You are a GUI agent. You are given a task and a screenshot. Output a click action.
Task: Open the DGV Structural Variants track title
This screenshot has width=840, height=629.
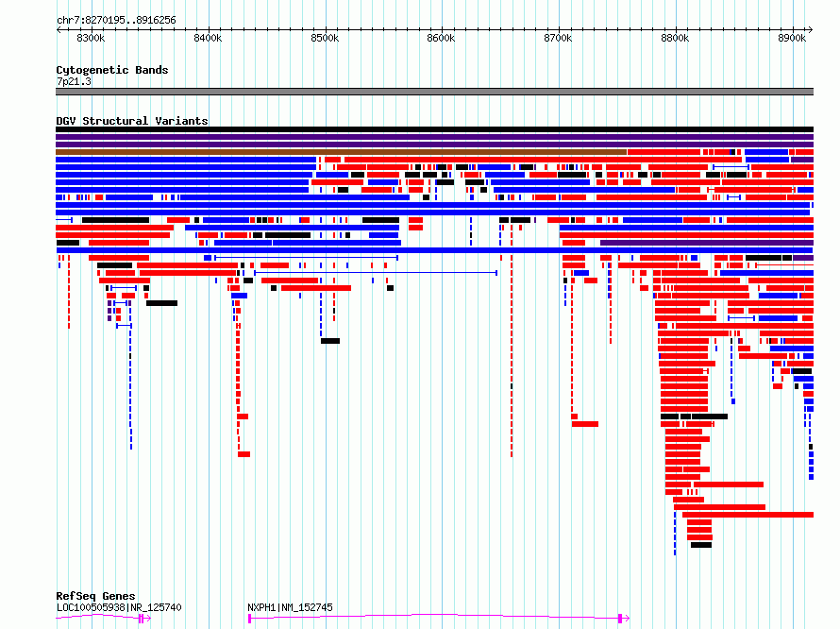click(132, 121)
